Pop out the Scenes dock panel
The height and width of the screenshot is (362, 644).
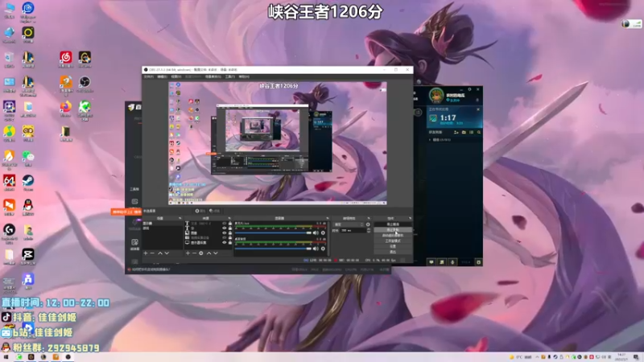click(180, 218)
